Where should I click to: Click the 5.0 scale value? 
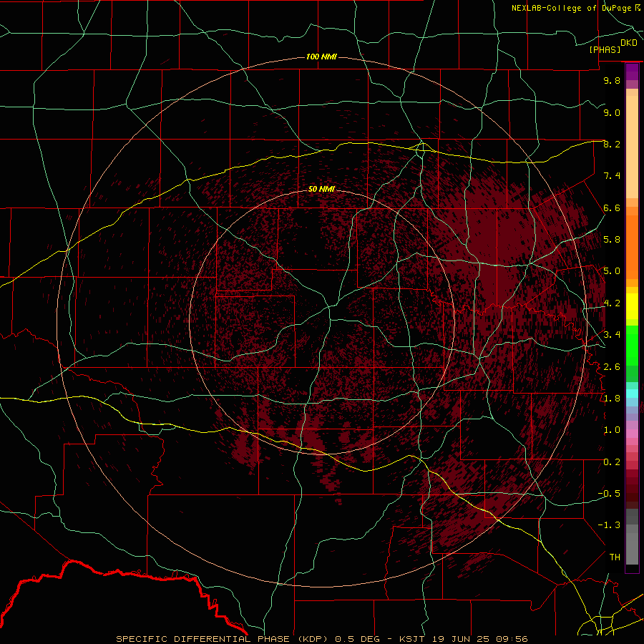coord(612,271)
